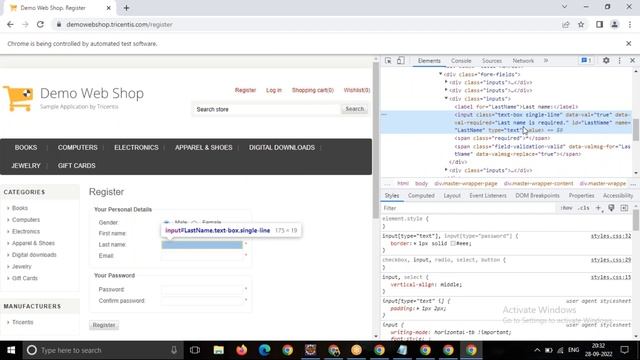Reload the page using the refresh icon
Image resolution: width=640 pixels, height=360 pixels.
[x=40, y=24]
